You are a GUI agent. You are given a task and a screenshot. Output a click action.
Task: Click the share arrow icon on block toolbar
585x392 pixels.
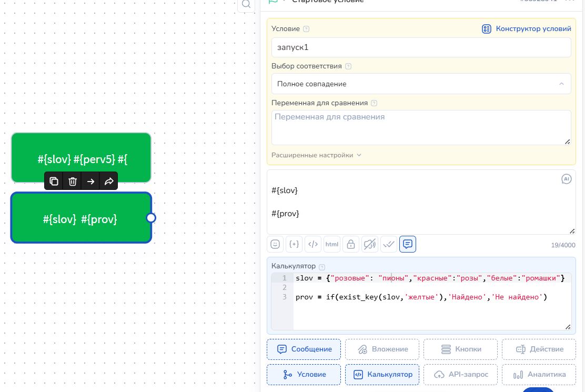[109, 182]
